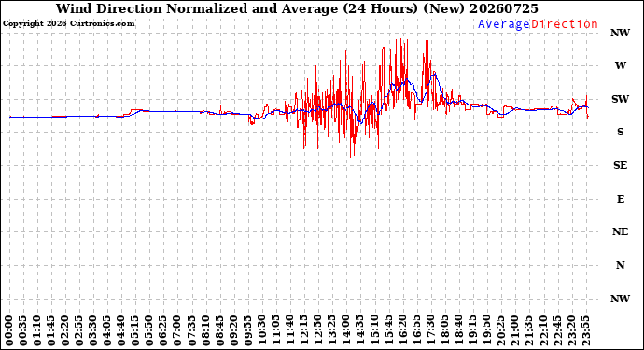The image size is (644, 350).
Task: Click the 04:40 time axis label
Action: pos(121,330)
